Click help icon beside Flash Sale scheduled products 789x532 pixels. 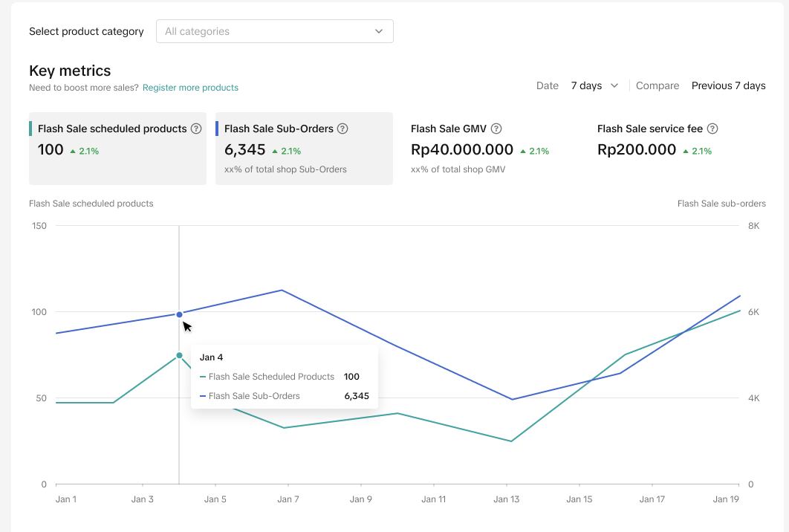pos(196,129)
